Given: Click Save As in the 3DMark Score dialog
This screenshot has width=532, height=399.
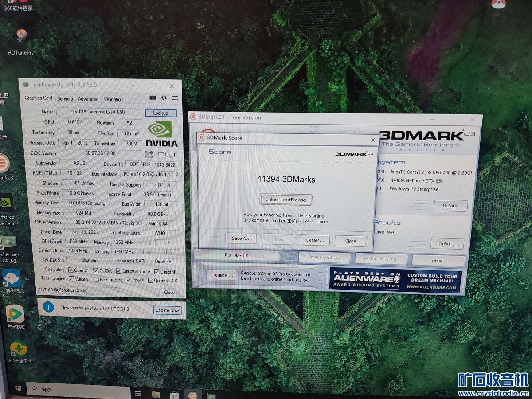Looking at the screenshot, I should [242, 238].
